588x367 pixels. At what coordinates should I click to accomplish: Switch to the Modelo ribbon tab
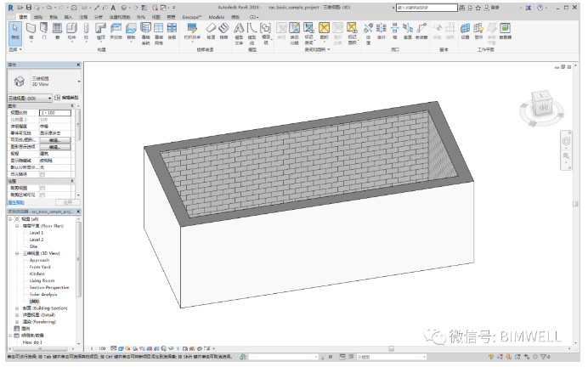216,16
